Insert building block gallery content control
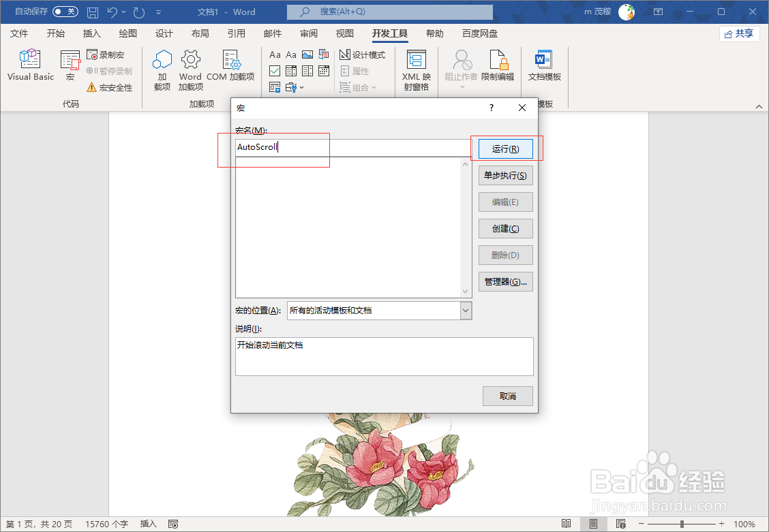This screenshot has width=769, height=532. point(324,55)
